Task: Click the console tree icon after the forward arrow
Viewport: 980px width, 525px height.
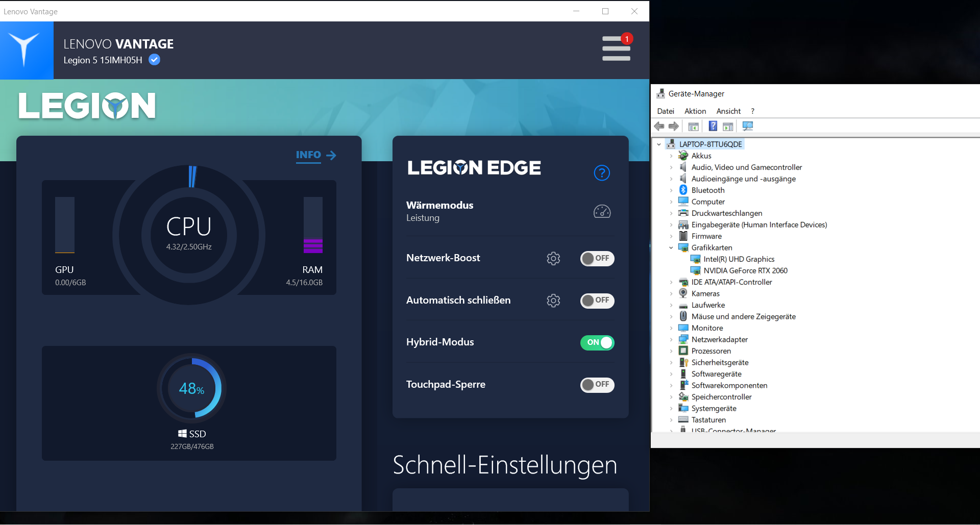Action: coord(693,127)
